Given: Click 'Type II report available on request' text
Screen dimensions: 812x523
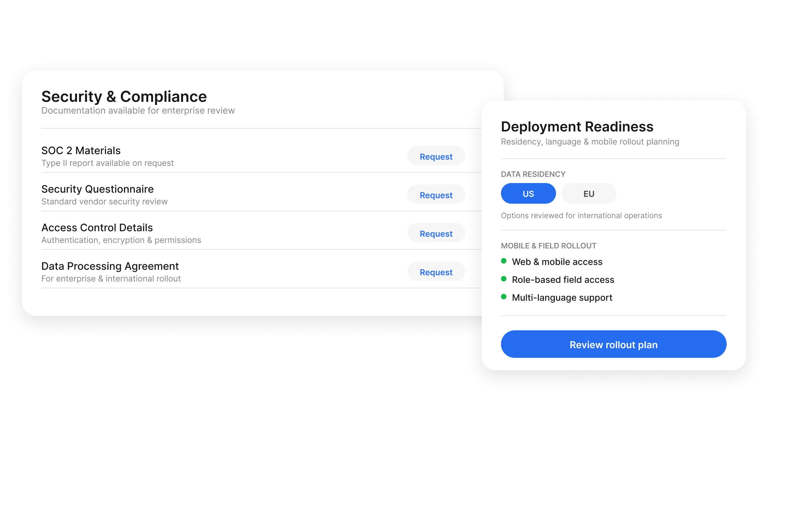Looking at the screenshot, I should [x=108, y=163].
